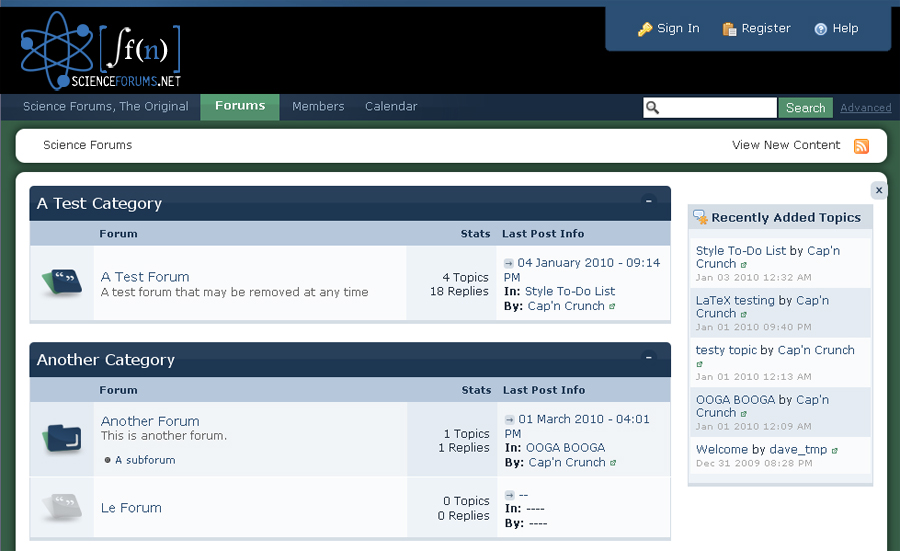The width and height of the screenshot is (900, 551).
Task: Open Style To-Do List in Last Post Info
Action: click(x=569, y=292)
